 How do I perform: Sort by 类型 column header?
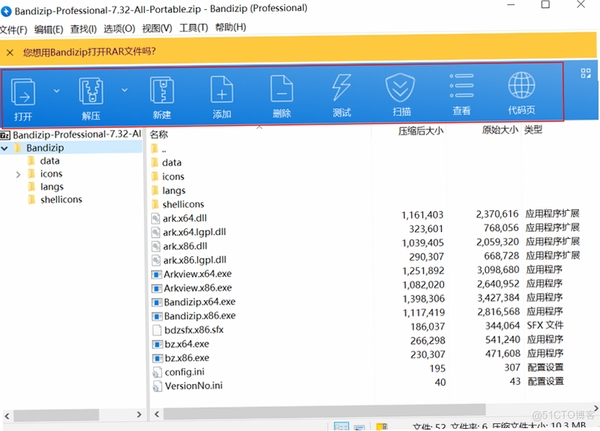pos(533,130)
